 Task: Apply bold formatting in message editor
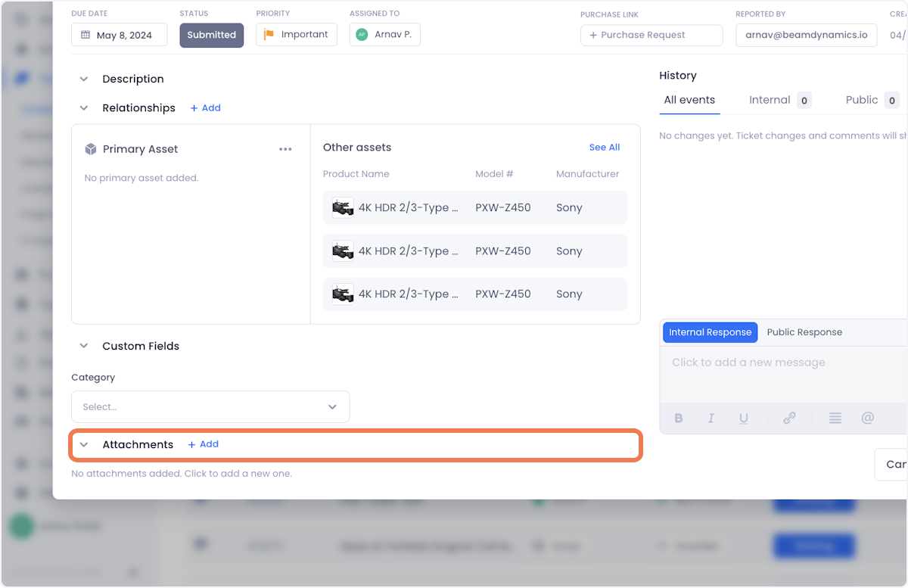coord(679,418)
